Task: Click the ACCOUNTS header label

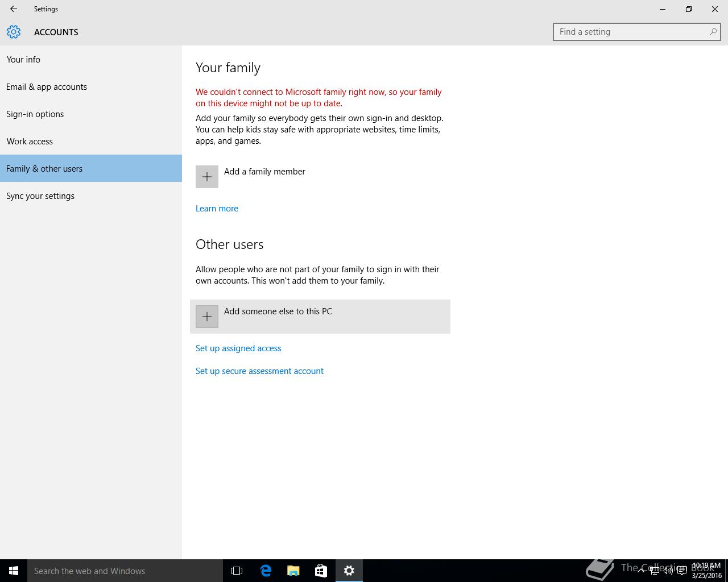Action: click(56, 32)
